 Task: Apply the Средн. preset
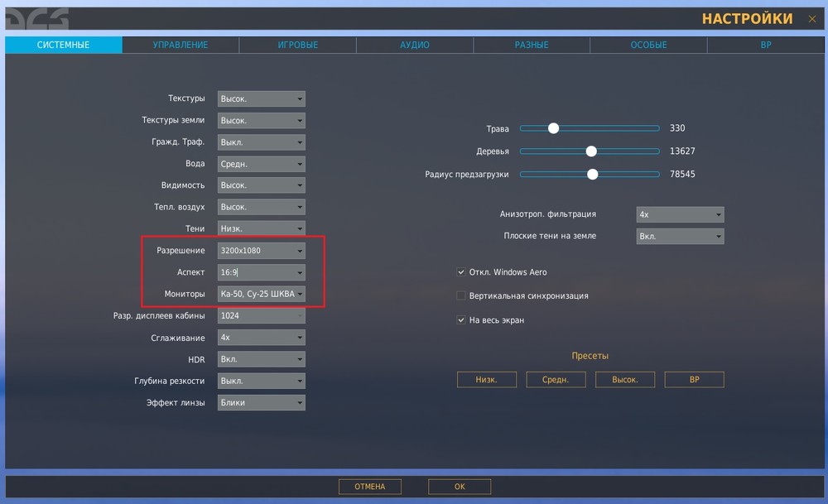tap(556, 380)
